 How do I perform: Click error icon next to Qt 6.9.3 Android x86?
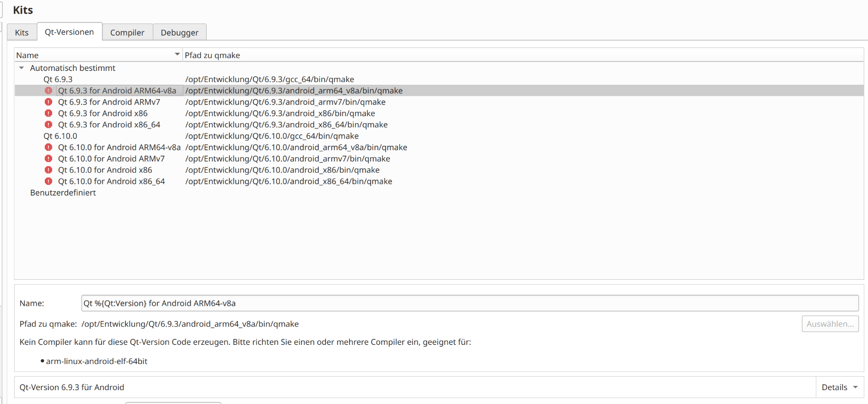pos(49,113)
